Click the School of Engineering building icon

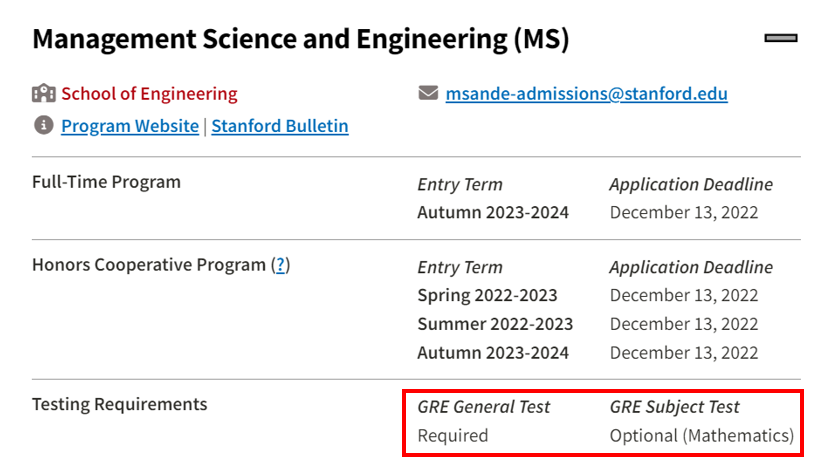coord(44,93)
